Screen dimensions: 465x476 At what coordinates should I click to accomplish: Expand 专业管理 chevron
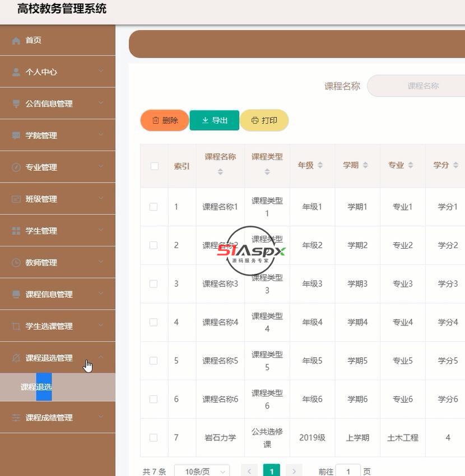(x=101, y=166)
